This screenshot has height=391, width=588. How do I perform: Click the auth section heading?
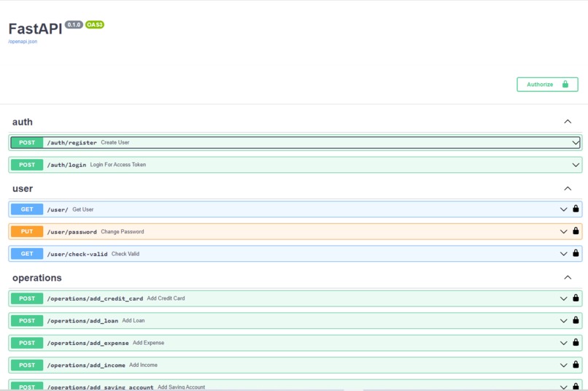pyautogui.click(x=23, y=122)
